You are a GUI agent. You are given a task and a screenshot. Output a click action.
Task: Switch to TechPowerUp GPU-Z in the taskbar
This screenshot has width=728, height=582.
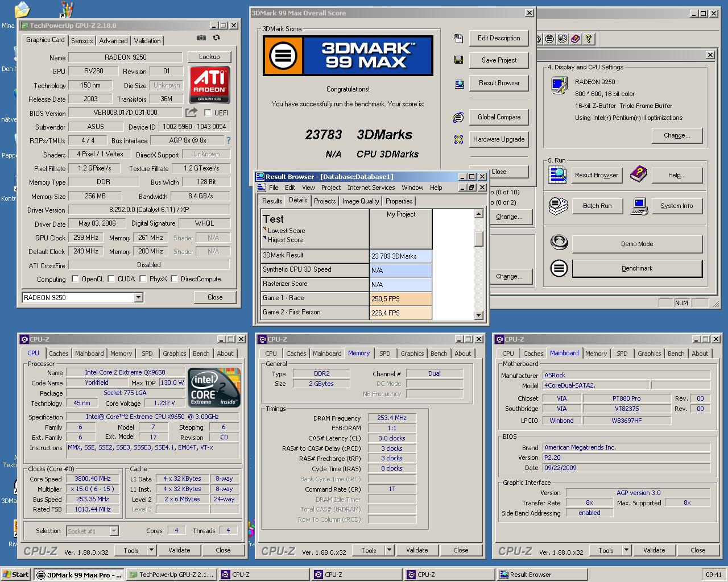click(171, 575)
